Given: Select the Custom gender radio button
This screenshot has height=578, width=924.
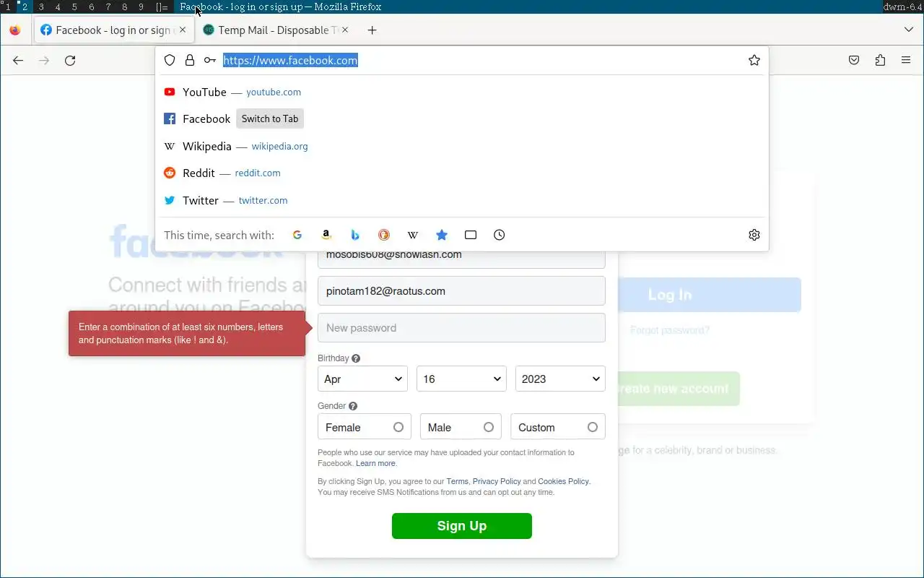Looking at the screenshot, I should 593,427.
